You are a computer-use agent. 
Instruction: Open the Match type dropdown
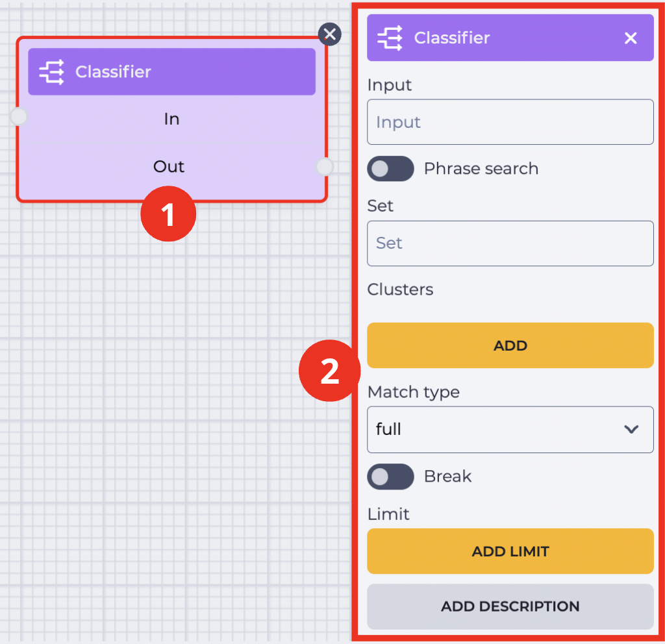[510, 430]
